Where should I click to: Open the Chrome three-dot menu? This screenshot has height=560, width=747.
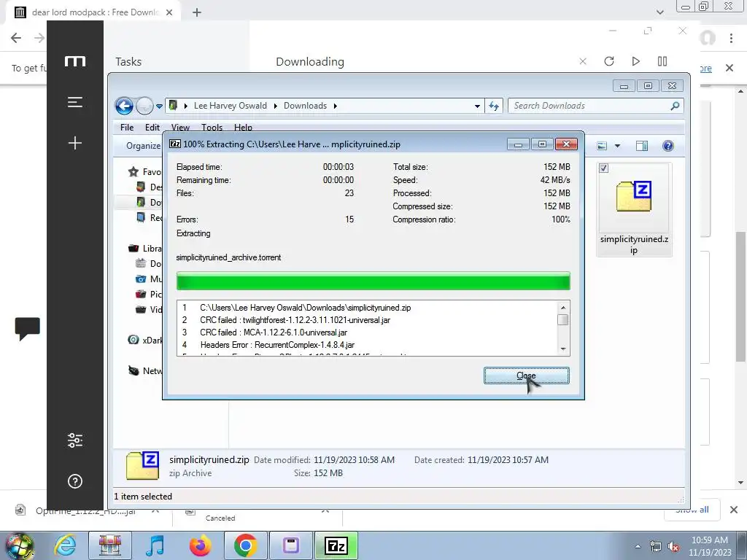[731, 38]
